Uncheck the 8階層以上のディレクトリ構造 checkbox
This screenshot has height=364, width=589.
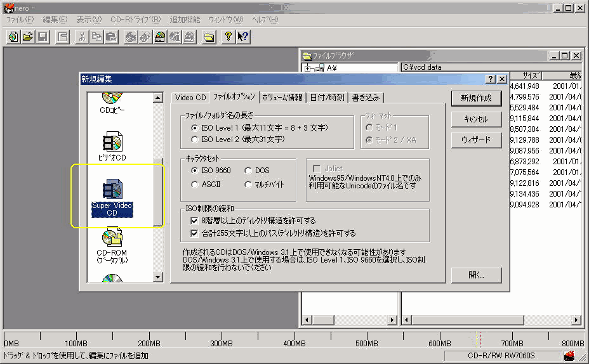(x=195, y=221)
